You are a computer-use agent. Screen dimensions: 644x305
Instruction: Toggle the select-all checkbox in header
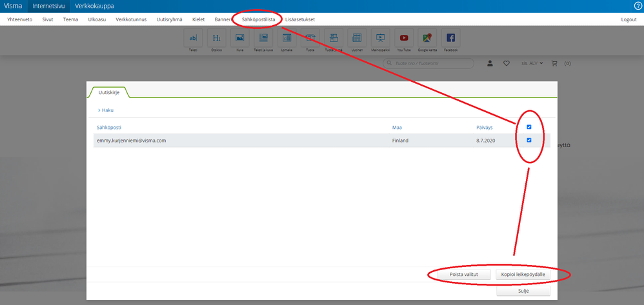tap(529, 127)
